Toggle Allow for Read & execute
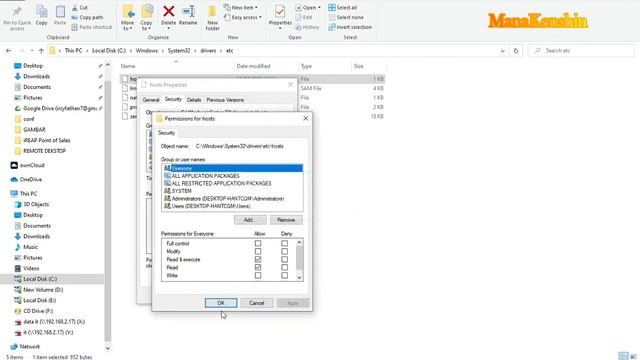The width and height of the screenshot is (640, 360). (x=258, y=260)
